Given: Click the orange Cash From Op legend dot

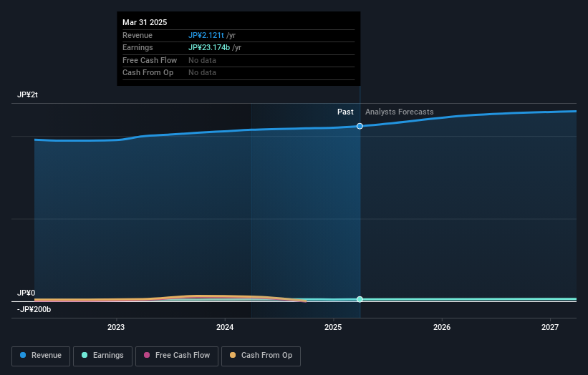Looking at the screenshot, I should coord(233,355).
